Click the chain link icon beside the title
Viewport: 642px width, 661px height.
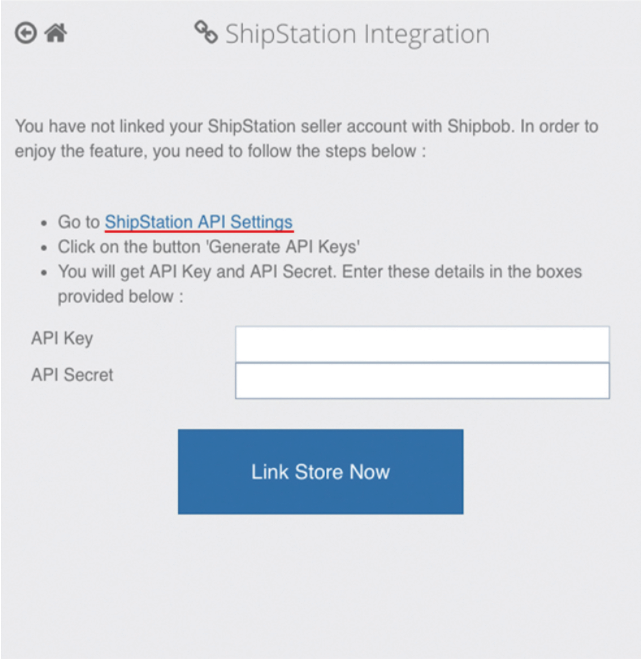coord(206,33)
